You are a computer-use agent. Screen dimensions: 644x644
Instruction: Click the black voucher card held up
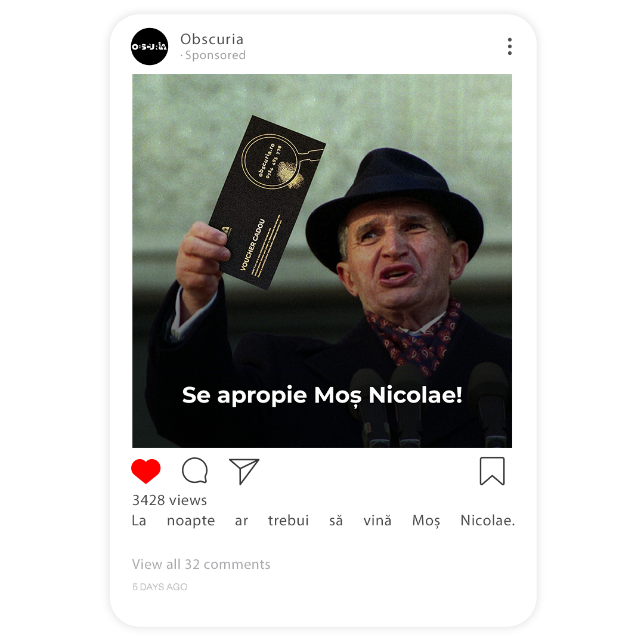point(267,203)
